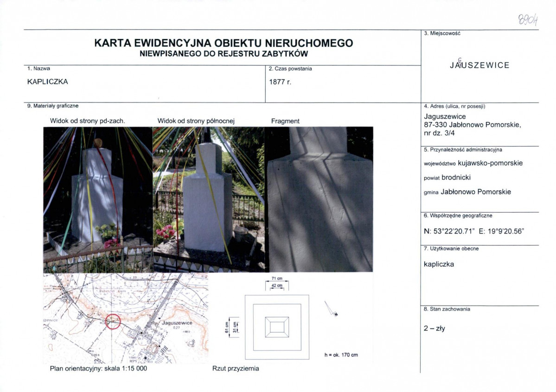Viewport: 556px width, 392px height.
Task: Click the voivodeship 'kujawsko-pomorskie'
Action: point(491,163)
